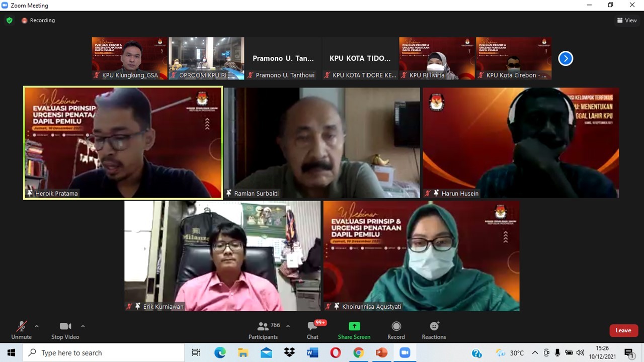Screen dimensions: 644x362
Task: Open Google Chrome from the taskbar
Action: coord(358,353)
